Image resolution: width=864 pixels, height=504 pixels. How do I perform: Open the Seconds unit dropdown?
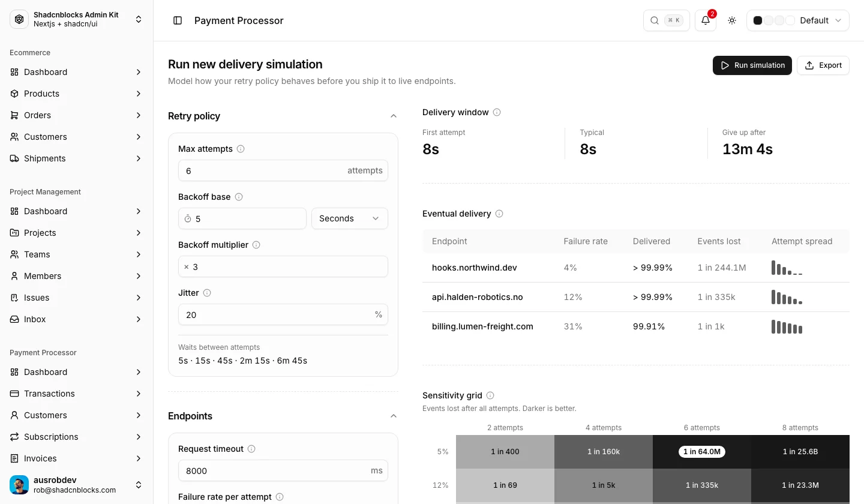[350, 218]
